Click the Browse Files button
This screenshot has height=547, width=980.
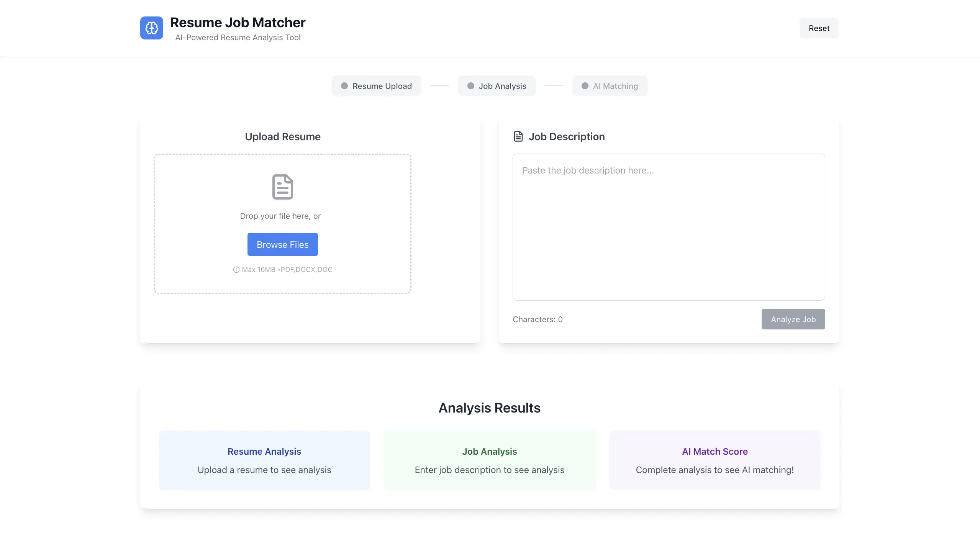click(283, 244)
